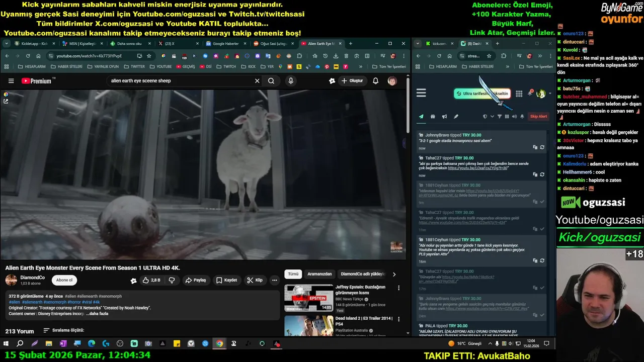Like the video showing 2,8 B

pos(151,280)
